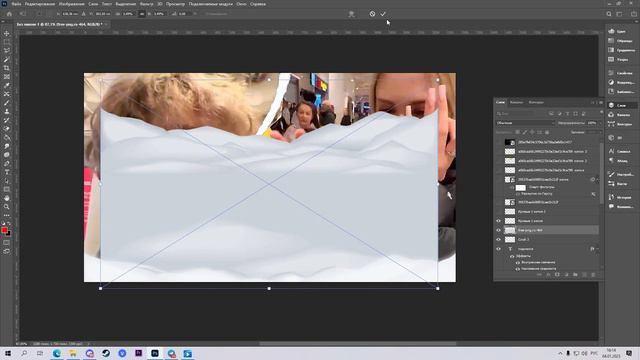Click the create new group folder icon
The height and width of the screenshot is (360, 640).
click(575, 275)
